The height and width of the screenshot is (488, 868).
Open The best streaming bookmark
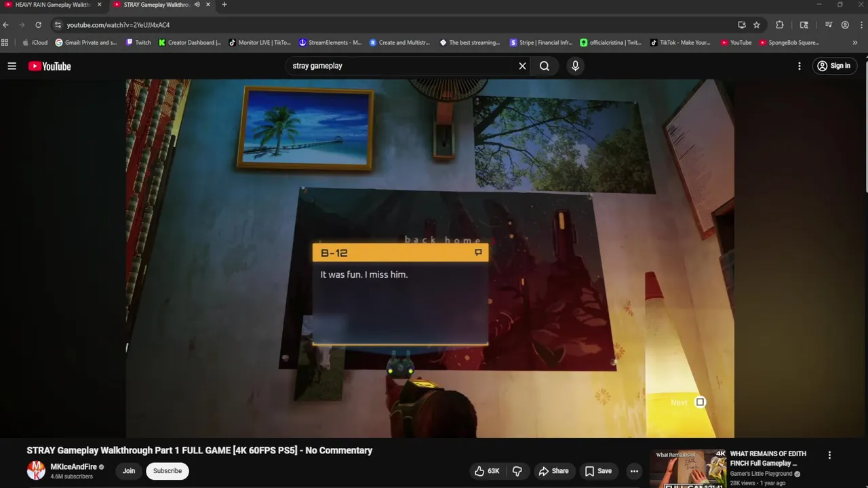(470, 43)
